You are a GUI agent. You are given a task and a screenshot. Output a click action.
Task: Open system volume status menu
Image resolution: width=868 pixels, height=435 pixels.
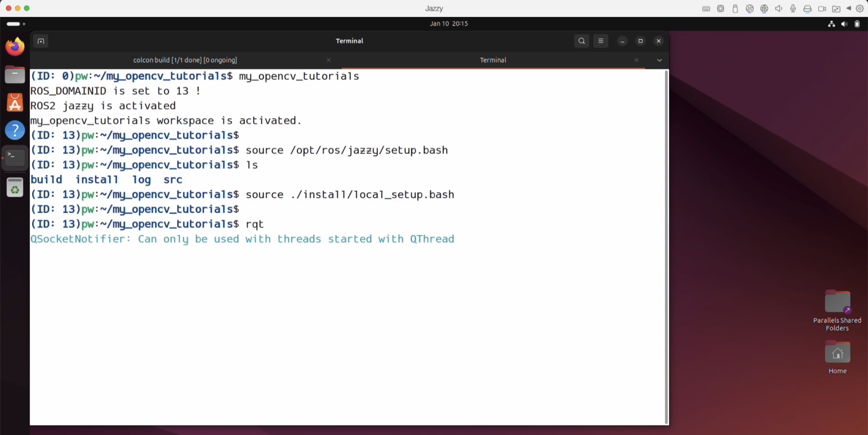point(844,24)
